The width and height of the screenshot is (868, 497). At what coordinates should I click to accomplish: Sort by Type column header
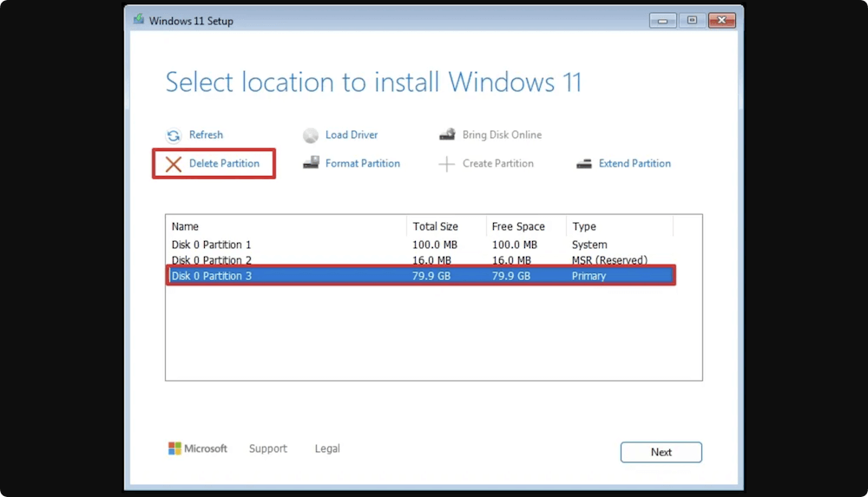620,226
